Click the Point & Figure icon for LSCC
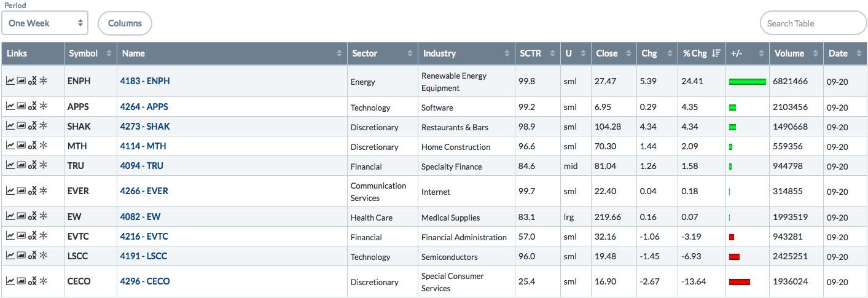Screen dimensions: 868x298 click(x=33, y=256)
